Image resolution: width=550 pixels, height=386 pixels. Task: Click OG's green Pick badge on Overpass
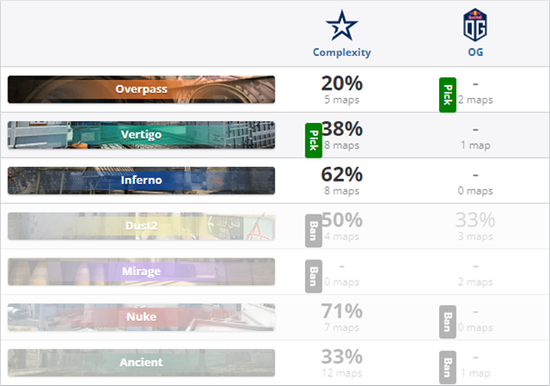click(448, 95)
